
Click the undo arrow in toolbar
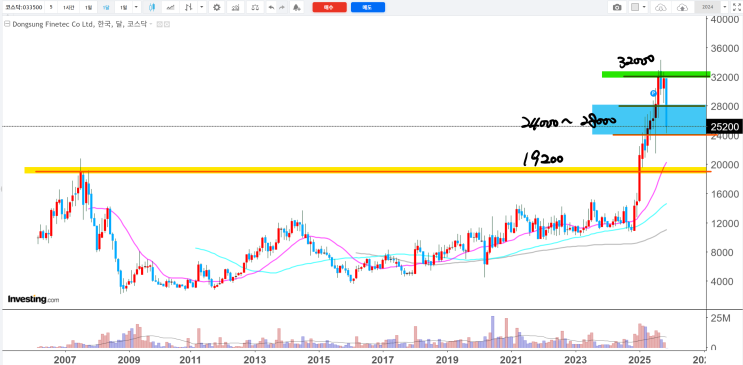pos(271,8)
